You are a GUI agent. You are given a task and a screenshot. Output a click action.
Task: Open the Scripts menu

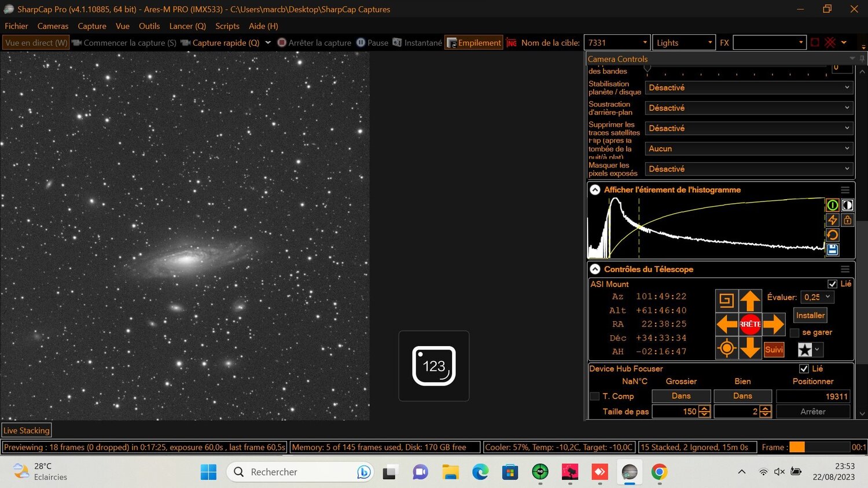(227, 26)
